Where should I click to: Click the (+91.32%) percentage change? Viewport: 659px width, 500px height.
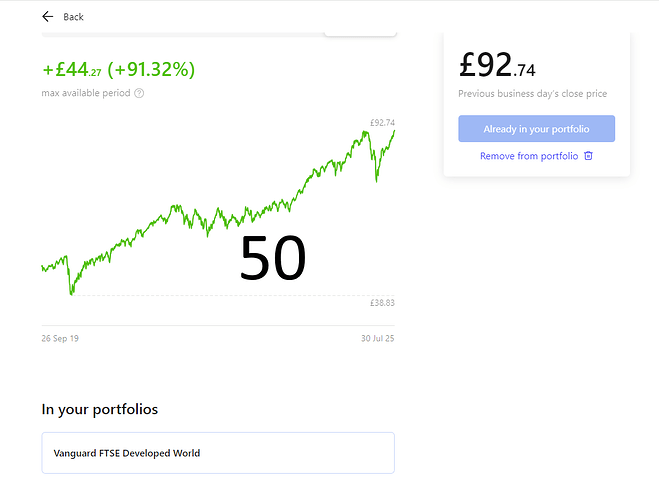(x=151, y=70)
